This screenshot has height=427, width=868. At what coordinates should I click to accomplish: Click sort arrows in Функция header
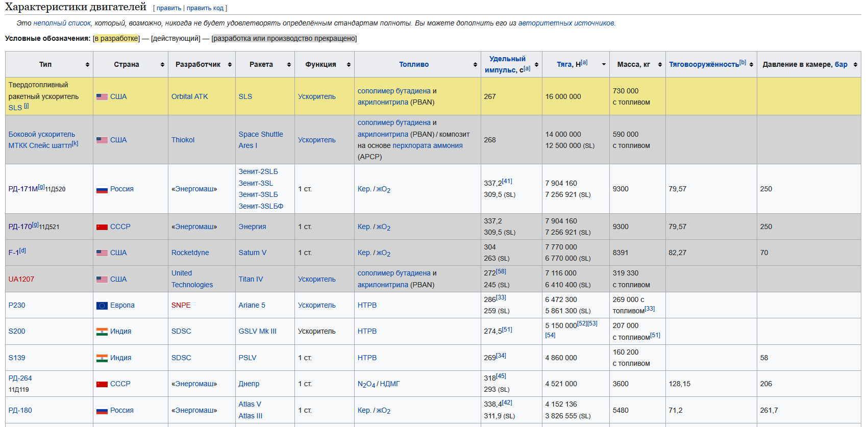(x=349, y=65)
